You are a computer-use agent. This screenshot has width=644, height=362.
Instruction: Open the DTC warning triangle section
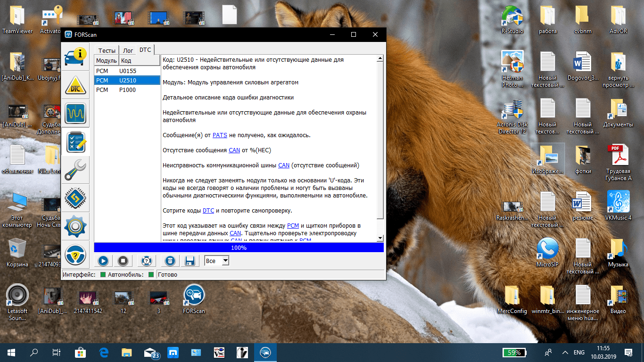(75, 85)
